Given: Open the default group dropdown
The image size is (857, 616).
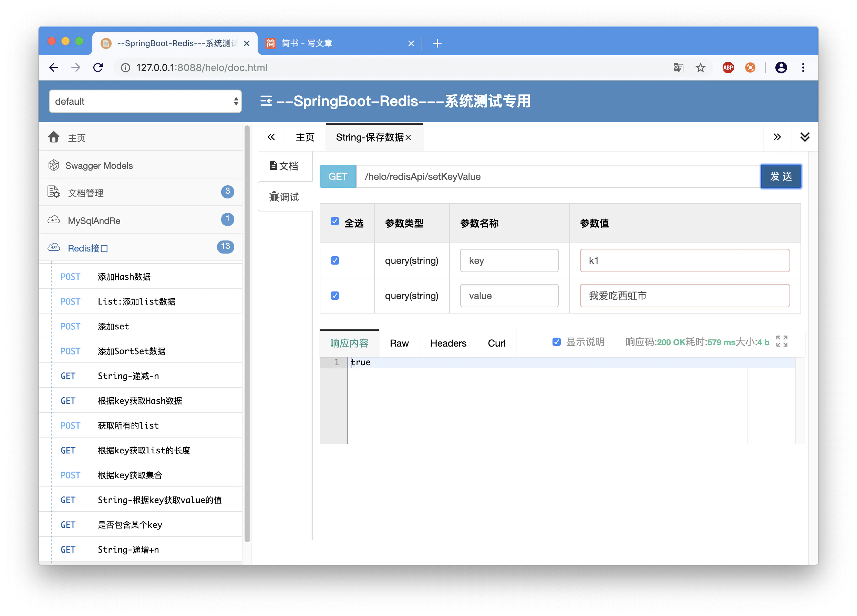Looking at the screenshot, I should click(x=145, y=101).
